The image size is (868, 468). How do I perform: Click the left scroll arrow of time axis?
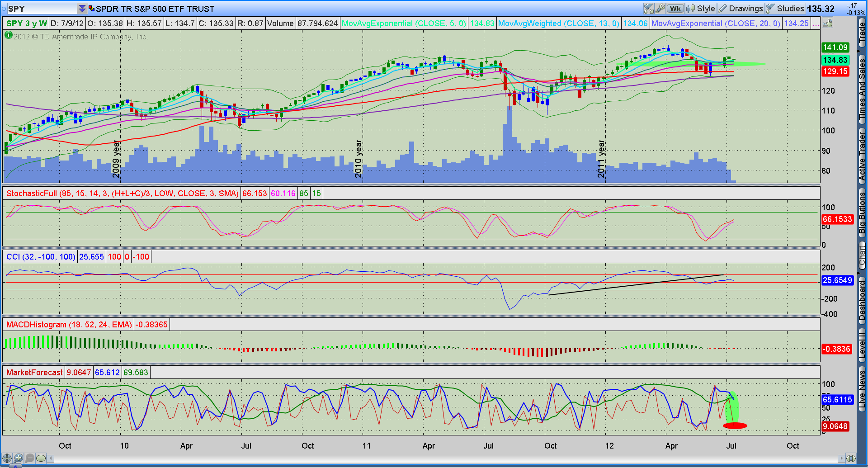51,459
